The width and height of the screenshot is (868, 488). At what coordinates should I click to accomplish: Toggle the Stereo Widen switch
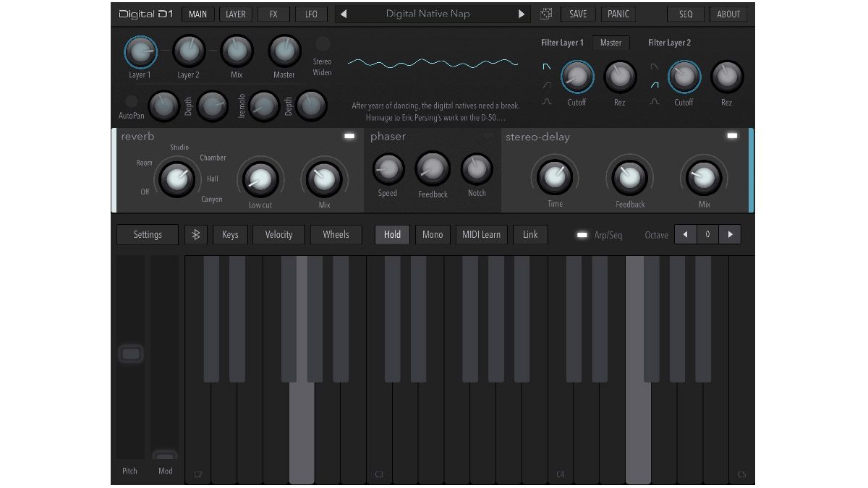click(x=323, y=43)
